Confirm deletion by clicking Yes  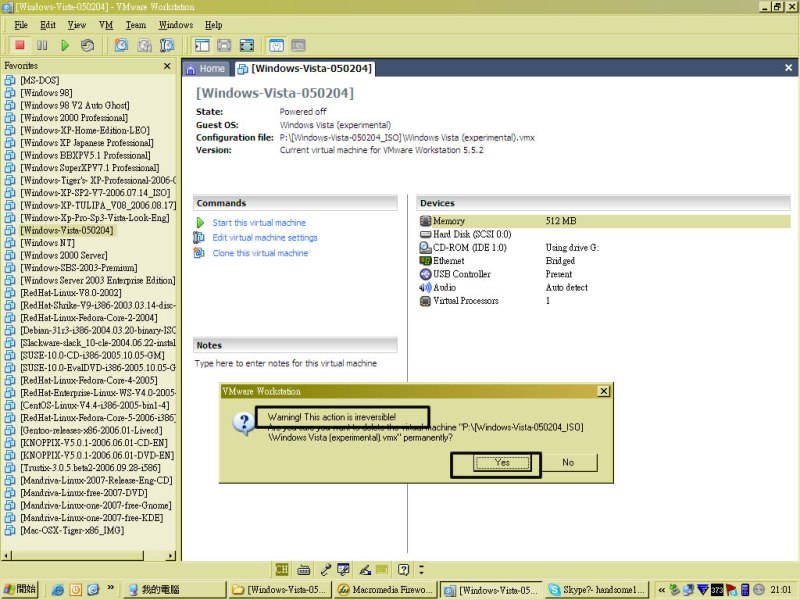(x=502, y=463)
